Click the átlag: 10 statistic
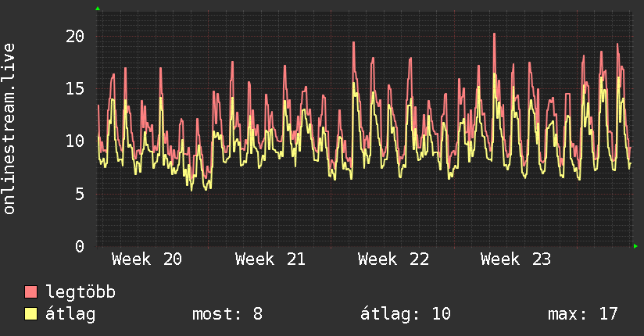This screenshot has height=336, width=644. (x=406, y=314)
